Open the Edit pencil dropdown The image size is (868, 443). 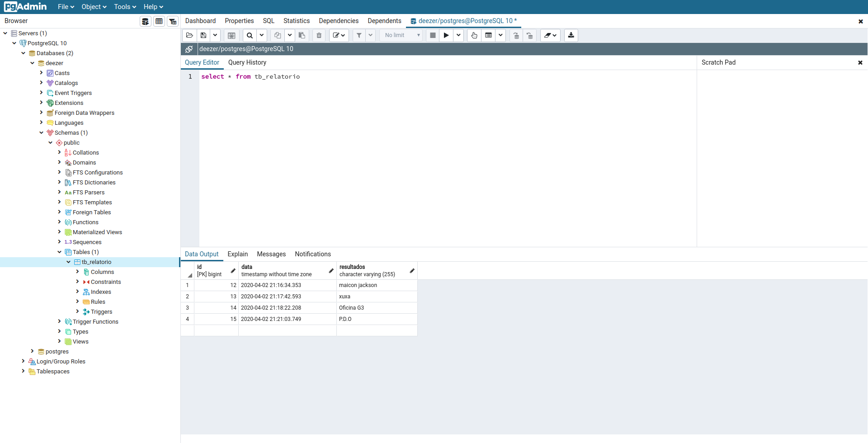[339, 35]
